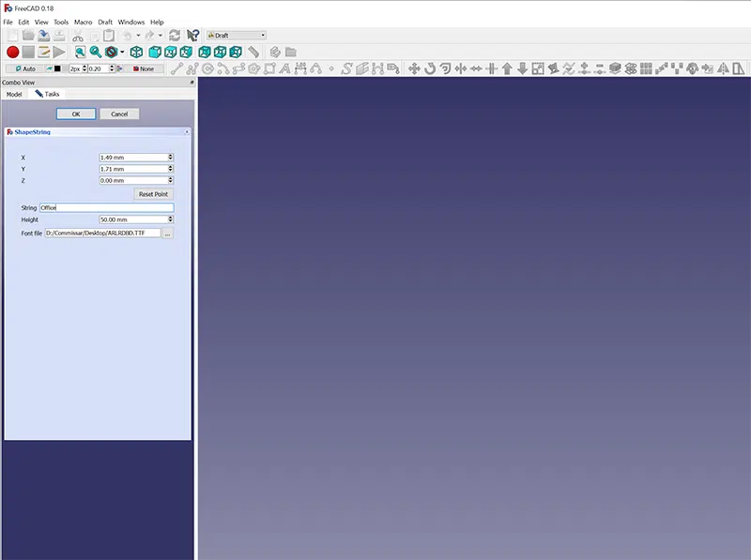Image resolution: width=751 pixels, height=560 pixels.
Task: Open the Macro menu
Action: 83,22
